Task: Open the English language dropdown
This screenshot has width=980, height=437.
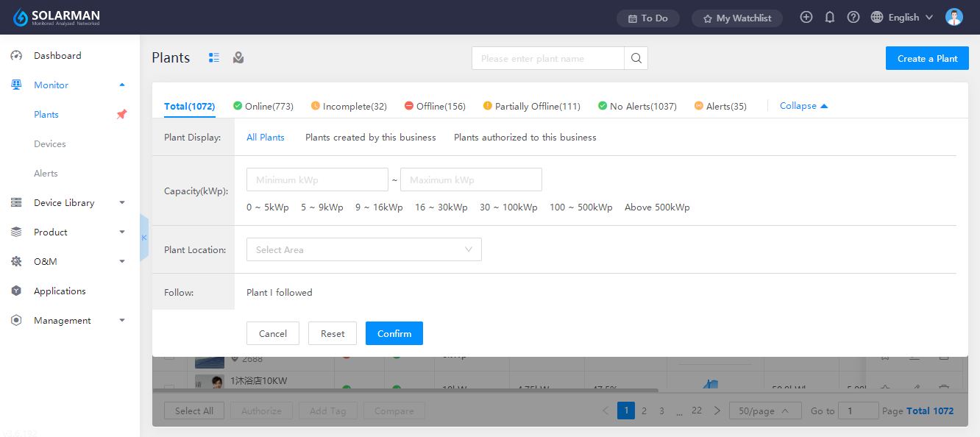Action: (x=902, y=17)
